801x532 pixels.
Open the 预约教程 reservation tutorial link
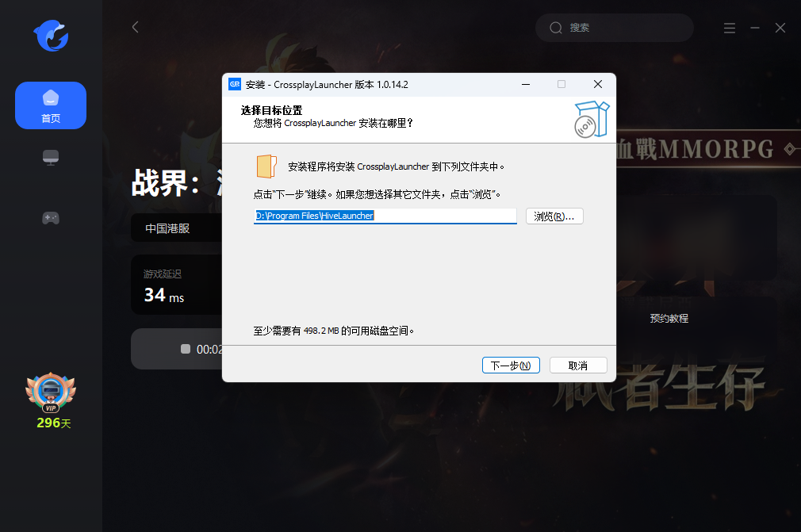(x=669, y=319)
